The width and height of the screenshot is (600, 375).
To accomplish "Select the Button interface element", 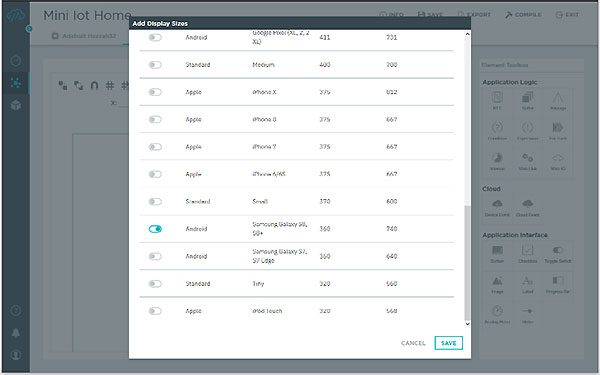I will 497,254.
